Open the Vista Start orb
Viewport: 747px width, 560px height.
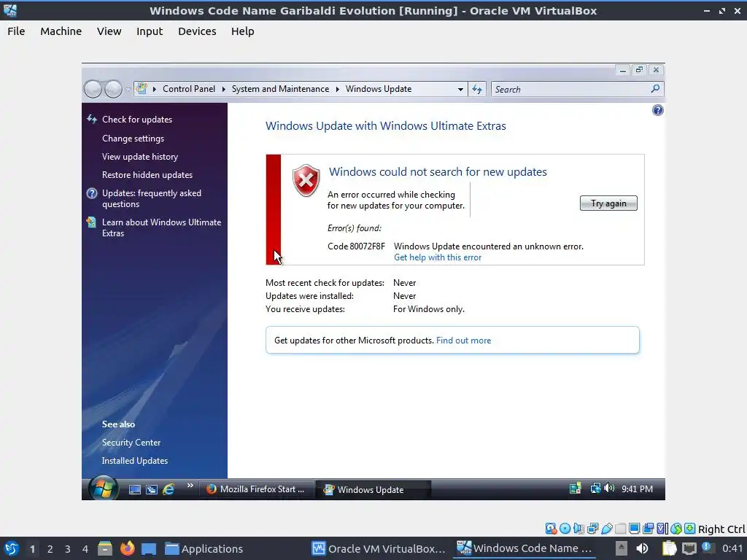(x=104, y=488)
